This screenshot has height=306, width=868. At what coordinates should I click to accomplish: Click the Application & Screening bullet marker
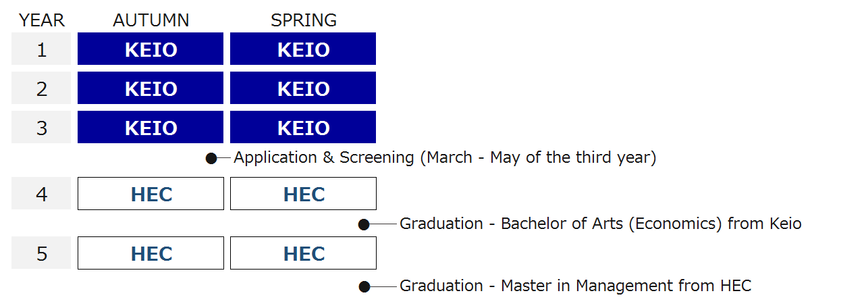[211, 159]
